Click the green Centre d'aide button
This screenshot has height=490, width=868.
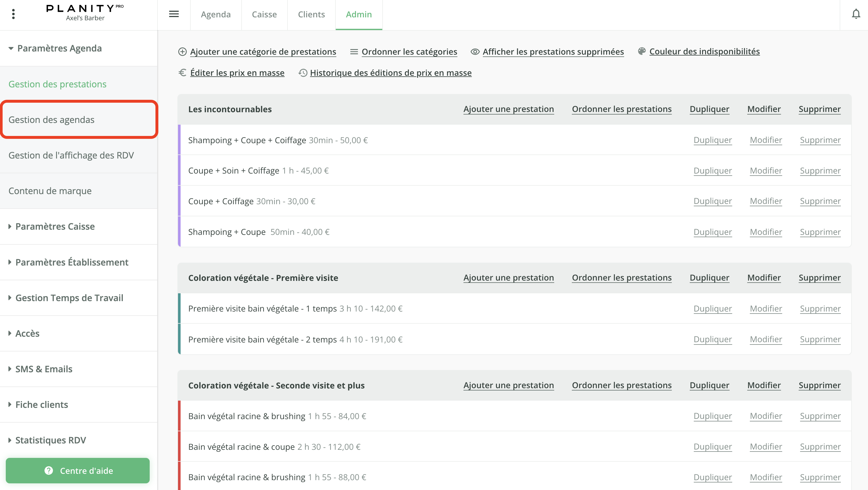[77, 470]
